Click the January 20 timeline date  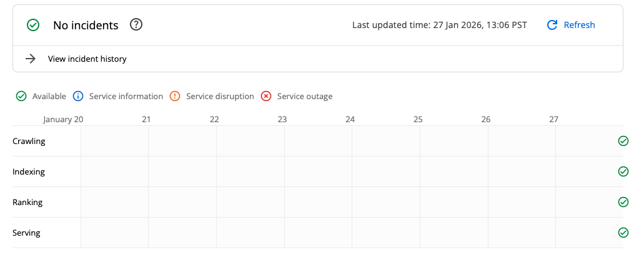click(63, 118)
